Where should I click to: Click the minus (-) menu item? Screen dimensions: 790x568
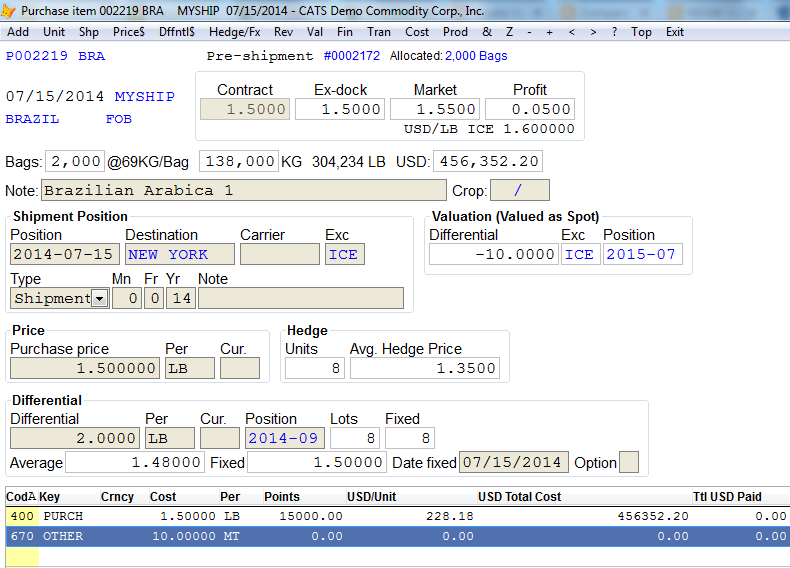pyautogui.click(x=529, y=32)
